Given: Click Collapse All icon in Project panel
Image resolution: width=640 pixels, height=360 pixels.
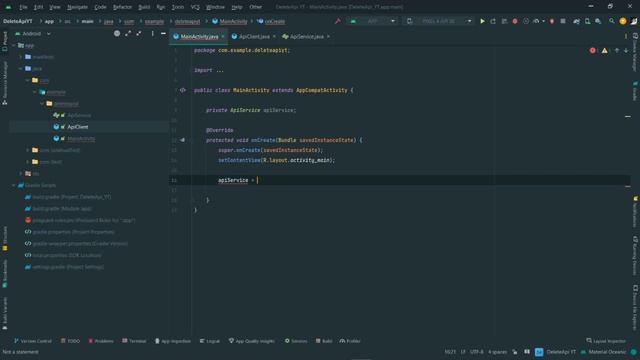Looking at the screenshot, I should tap(139, 33).
